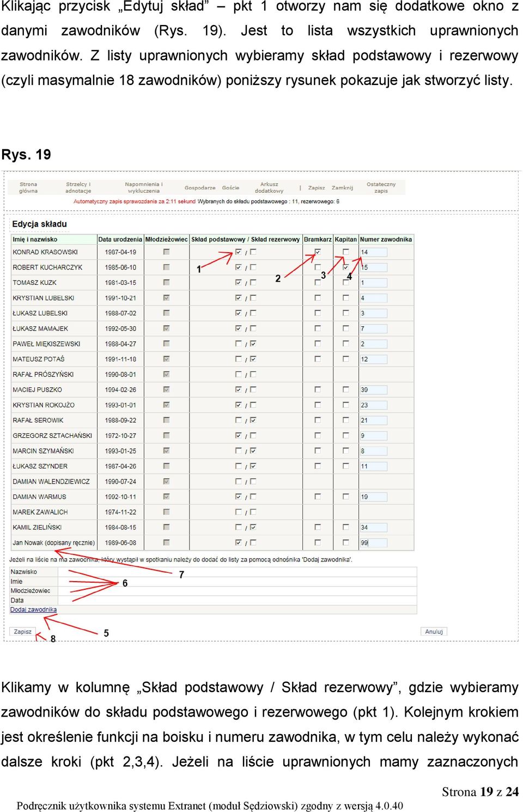Toggle Skład rezerwowy for Paweł Miękiszewski

[253, 344]
